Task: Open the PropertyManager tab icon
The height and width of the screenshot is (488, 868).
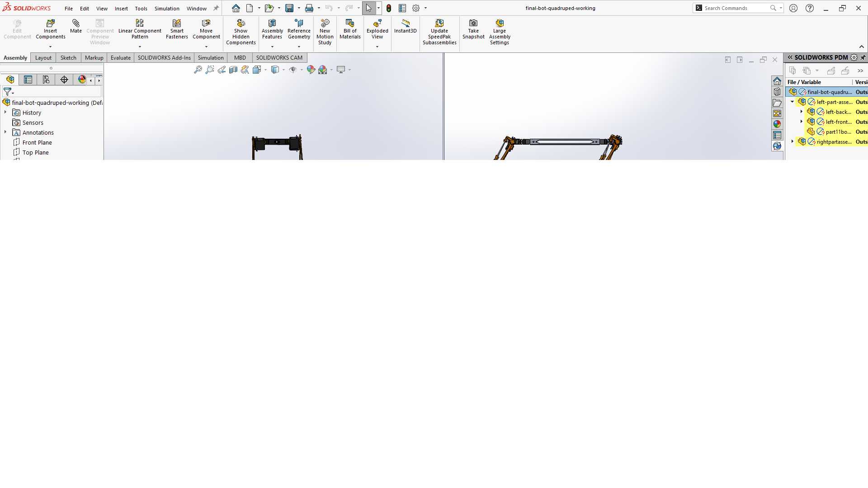Action: click(28, 80)
